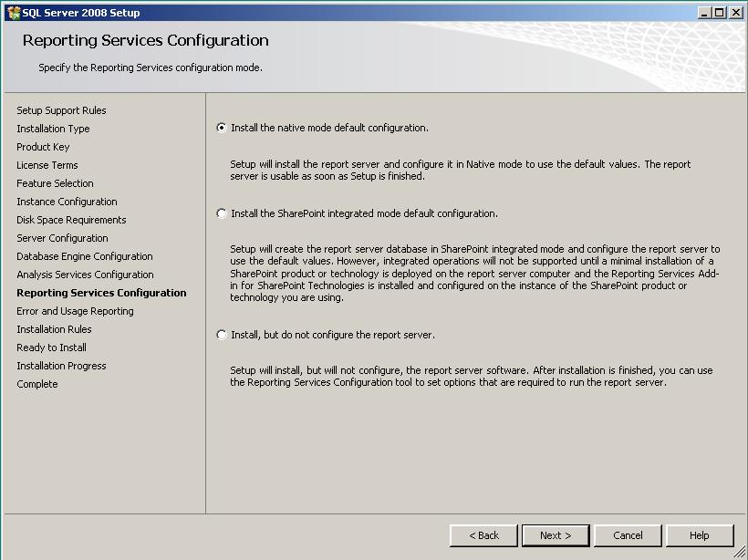The image size is (748, 560).
Task: Choose SharePoint integrated mode default configuration option
Action: point(221,213)
